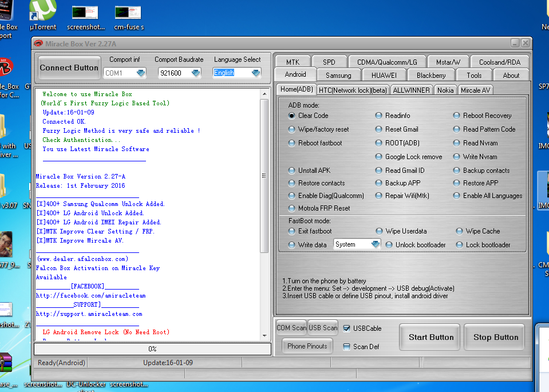549x392 pixels.
Task: Open the HTC(Network lock)(beta) tab
Action: click(353, 90)
